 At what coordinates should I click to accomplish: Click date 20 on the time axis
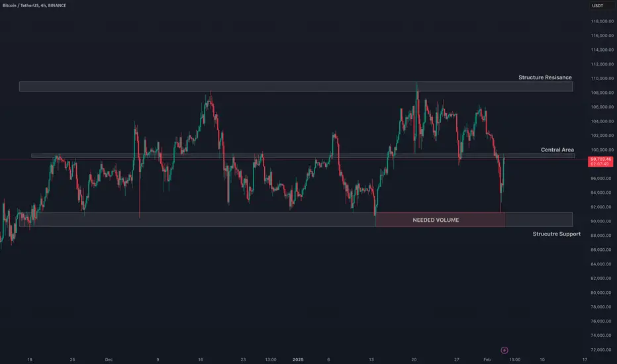414,359
